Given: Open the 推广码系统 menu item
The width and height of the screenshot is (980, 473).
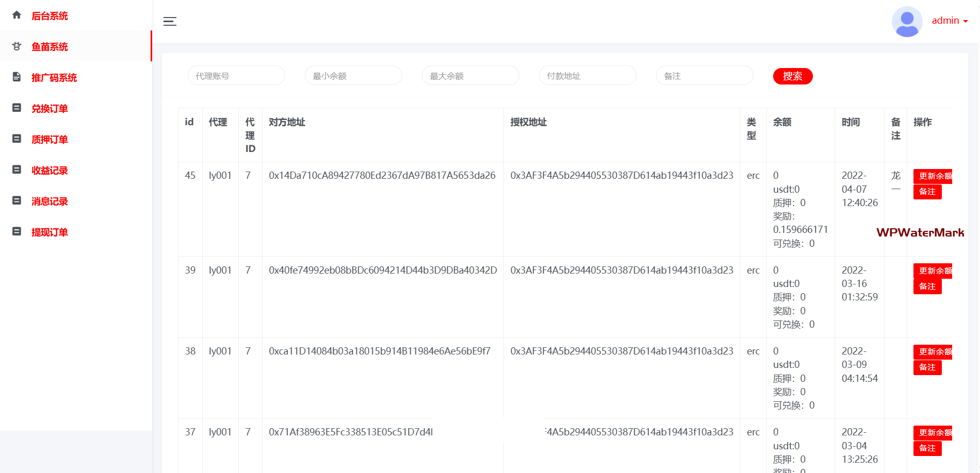Looking at the screenshot, I should pyautogui.click(x=54, y=78).
